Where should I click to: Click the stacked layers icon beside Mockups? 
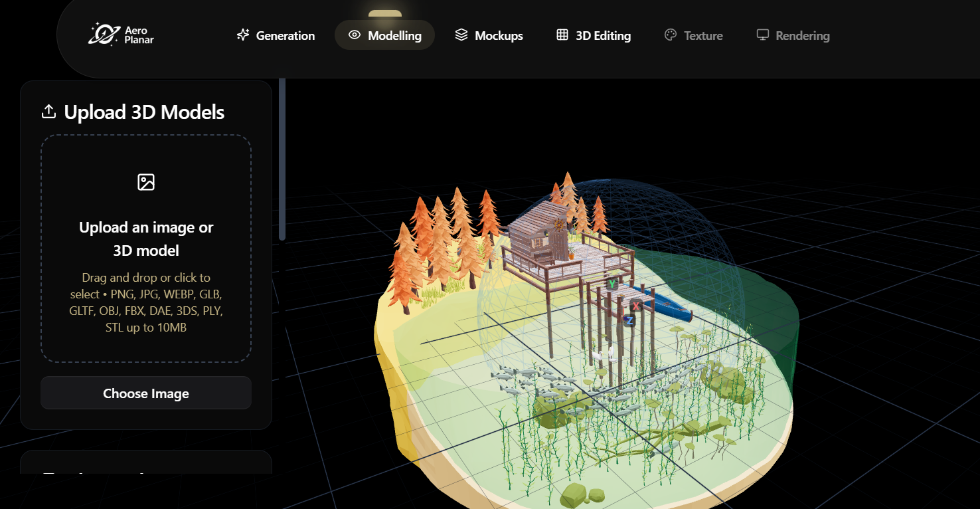tap(461, 35)
